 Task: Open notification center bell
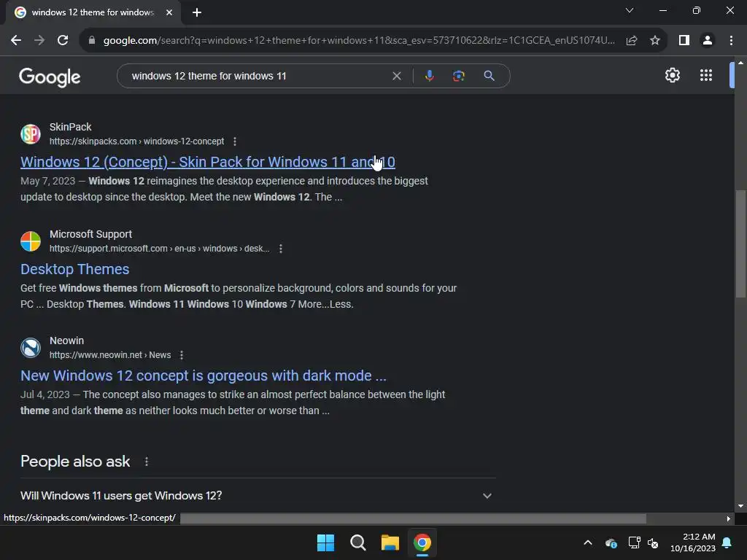727,542
